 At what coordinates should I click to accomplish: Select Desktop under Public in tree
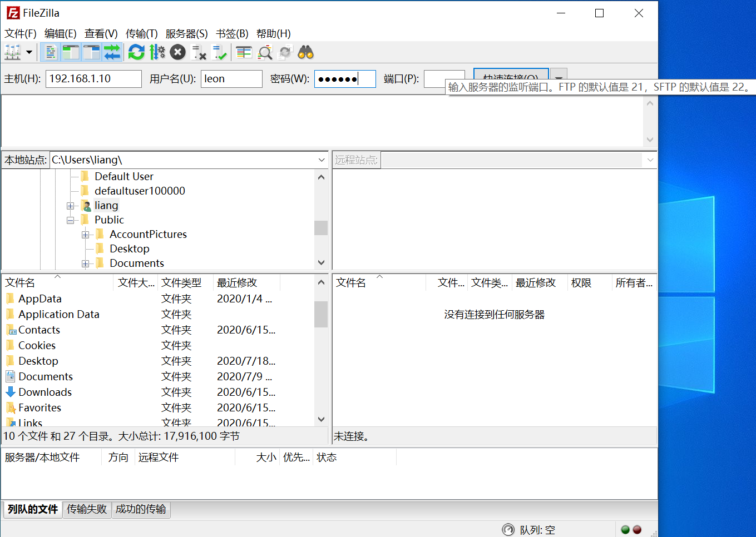tap(129, 248)
